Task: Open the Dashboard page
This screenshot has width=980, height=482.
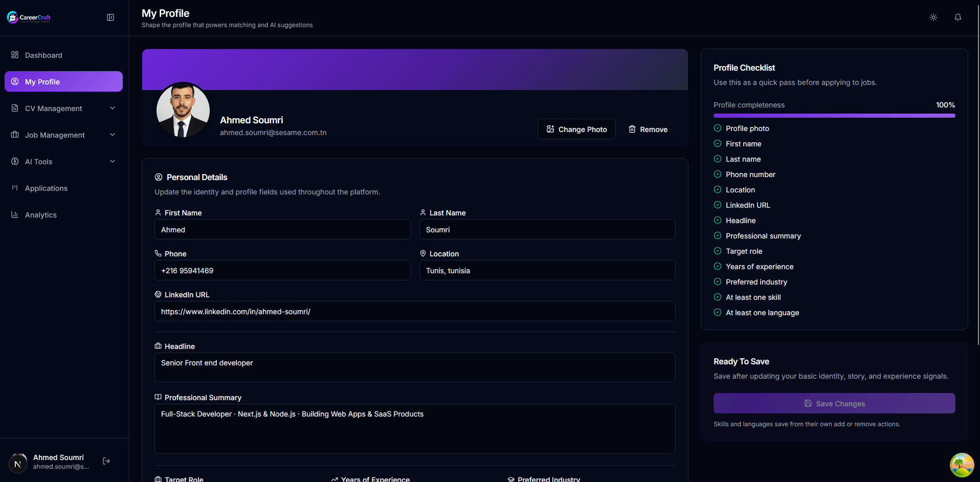Action: [x=63, y=55]
